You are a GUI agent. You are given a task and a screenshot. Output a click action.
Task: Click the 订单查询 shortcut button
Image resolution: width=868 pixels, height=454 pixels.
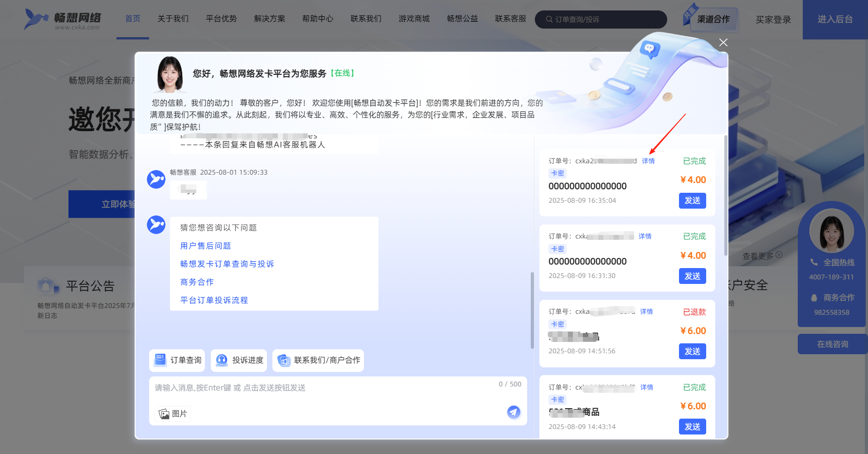point(177,360)
